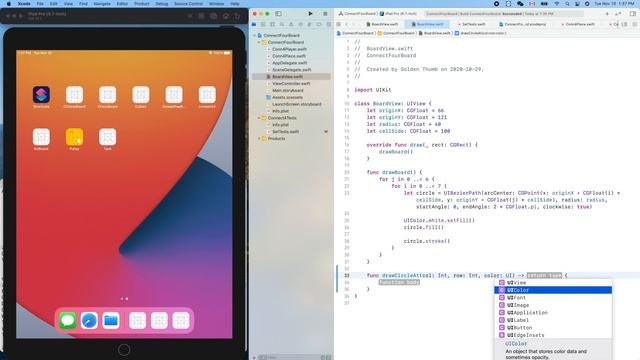Choose UILabel completion suggestion
The width and height of the screenshot is (640, 360).
pos(553,320)
